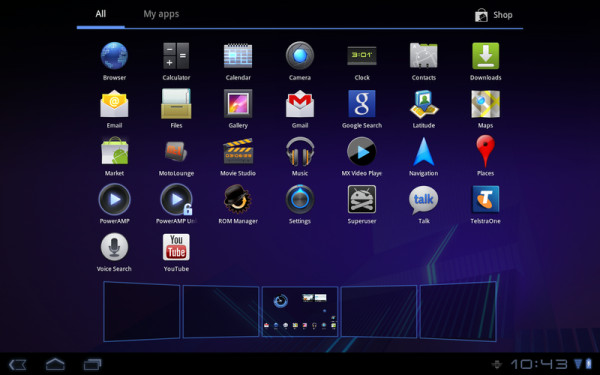Select the All apps tab
Viewport: 600px width, 375px height.
click(101, 14)
